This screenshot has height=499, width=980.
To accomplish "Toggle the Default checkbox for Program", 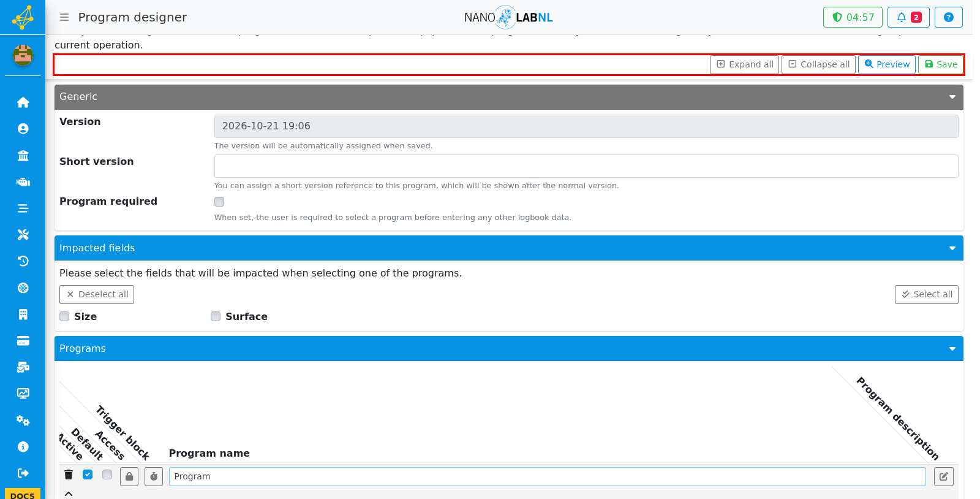I will point(107,474).
